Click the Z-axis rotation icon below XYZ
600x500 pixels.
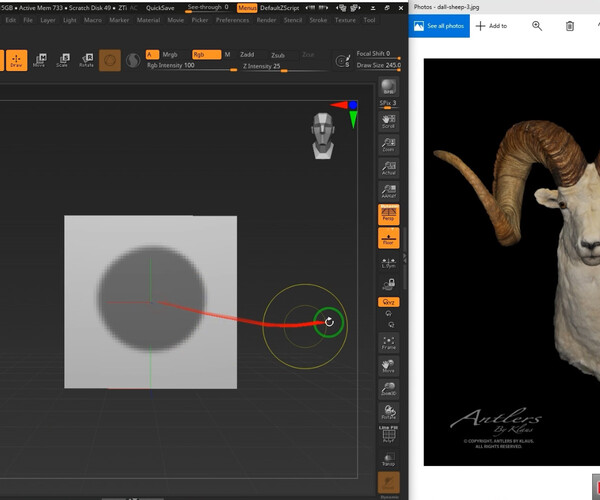click(391, 325)
